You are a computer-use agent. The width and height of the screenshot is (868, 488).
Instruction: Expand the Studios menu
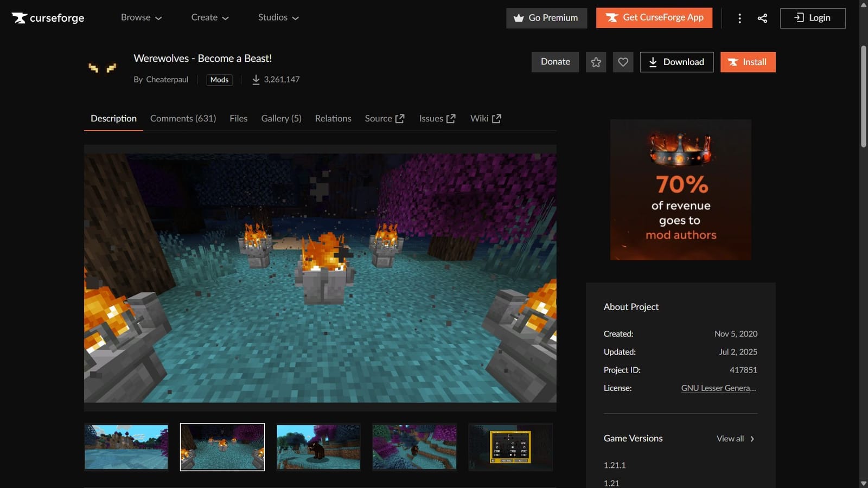click(278, 17)
